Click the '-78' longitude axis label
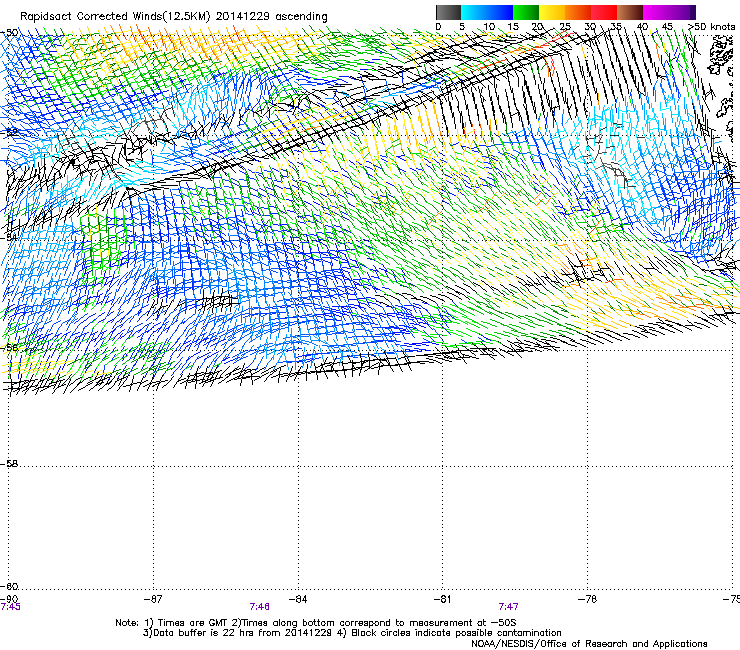 click(x=587, y=599)
